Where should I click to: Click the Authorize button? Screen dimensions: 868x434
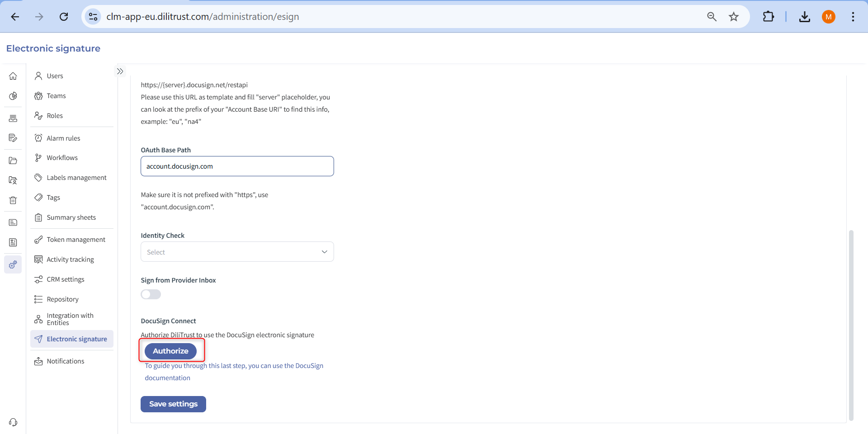click(x=170, y=351)
